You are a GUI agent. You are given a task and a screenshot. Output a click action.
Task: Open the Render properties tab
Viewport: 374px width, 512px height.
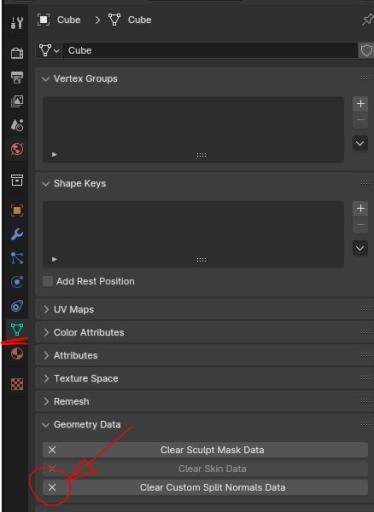point(17,53)
